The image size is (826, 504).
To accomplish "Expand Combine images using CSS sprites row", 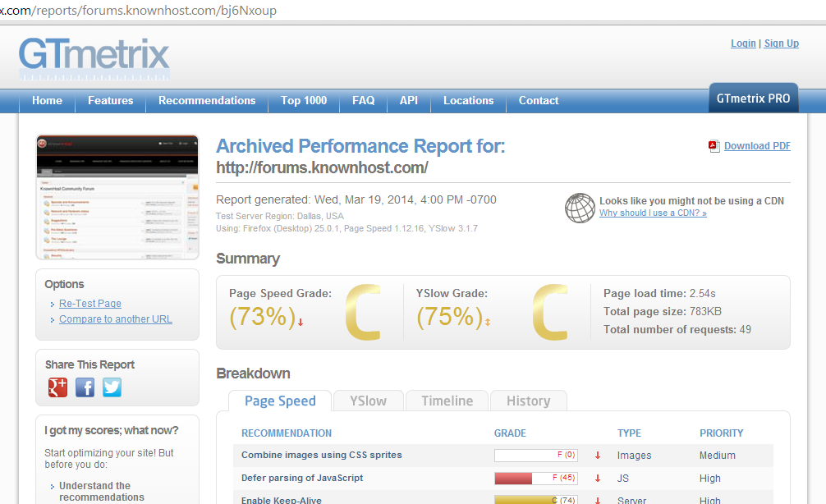I will coord(503,455).
